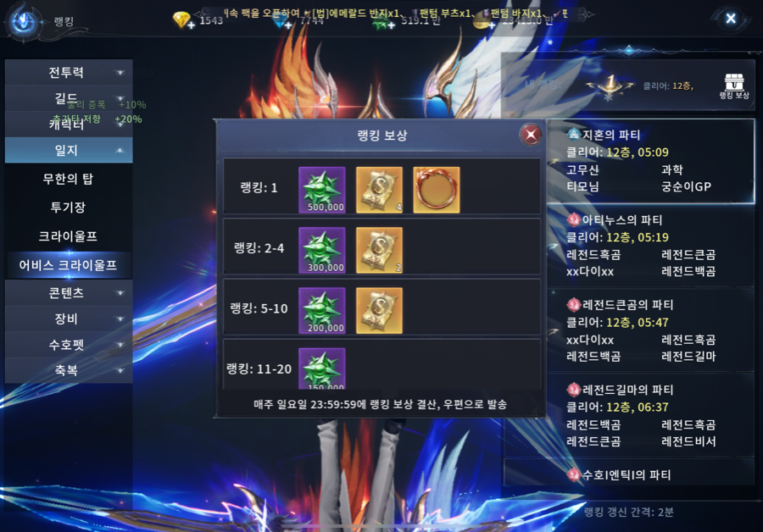This screenshot has width=763, height=532.
Task: Click the 300,000 gem reward icon
Action: (322, 250)
